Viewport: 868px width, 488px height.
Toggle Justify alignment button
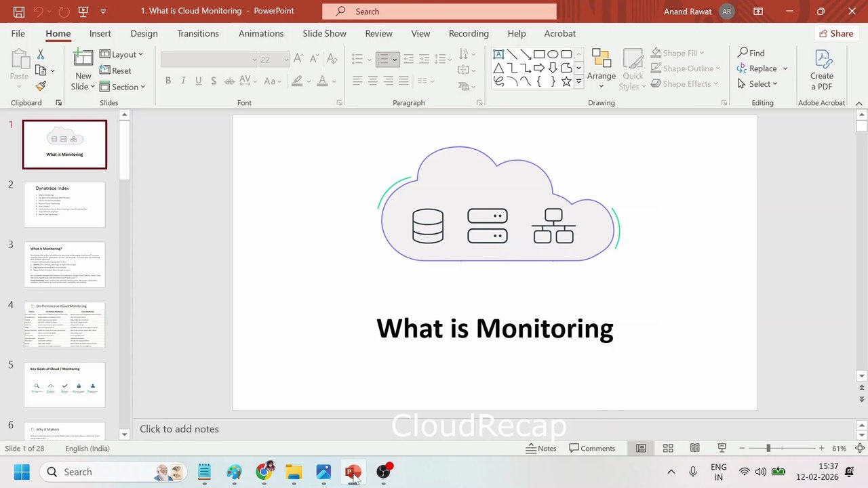(404, 81)
